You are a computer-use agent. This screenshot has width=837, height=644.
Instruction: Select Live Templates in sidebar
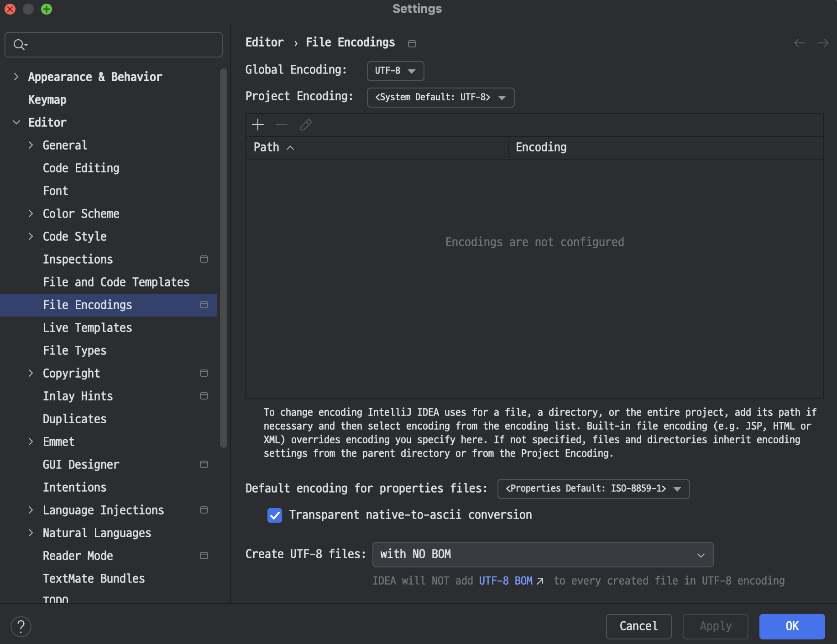click(x=87, y=327)
